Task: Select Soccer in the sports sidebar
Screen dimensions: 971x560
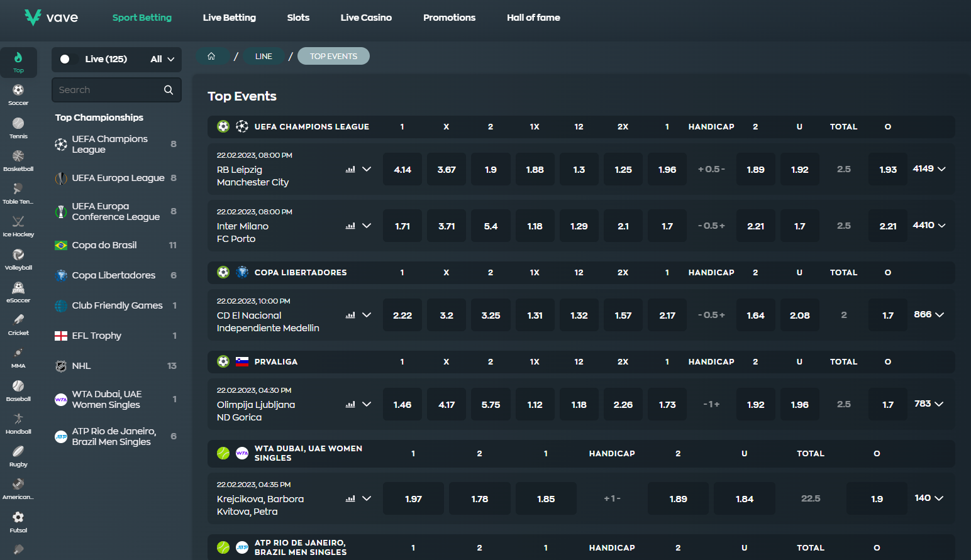Action: pos(18,95)
